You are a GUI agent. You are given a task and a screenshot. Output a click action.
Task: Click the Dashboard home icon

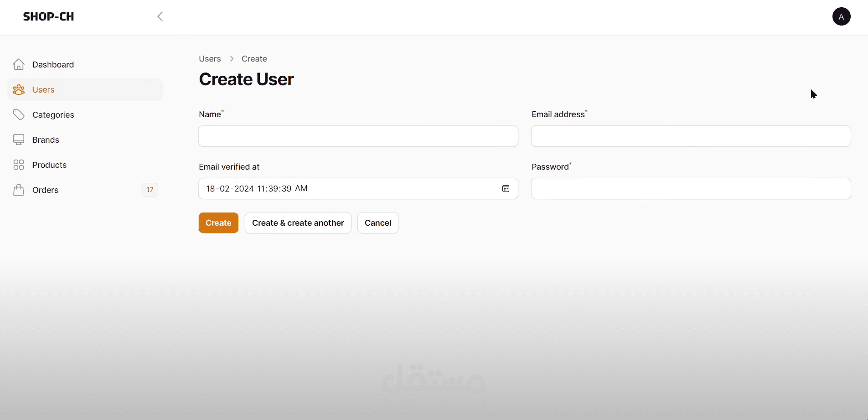pos(19,65)
